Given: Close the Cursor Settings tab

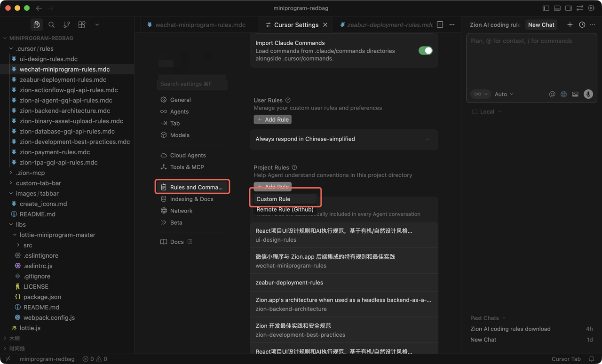Looking at the screenshot, I should (x=325, y=24).
